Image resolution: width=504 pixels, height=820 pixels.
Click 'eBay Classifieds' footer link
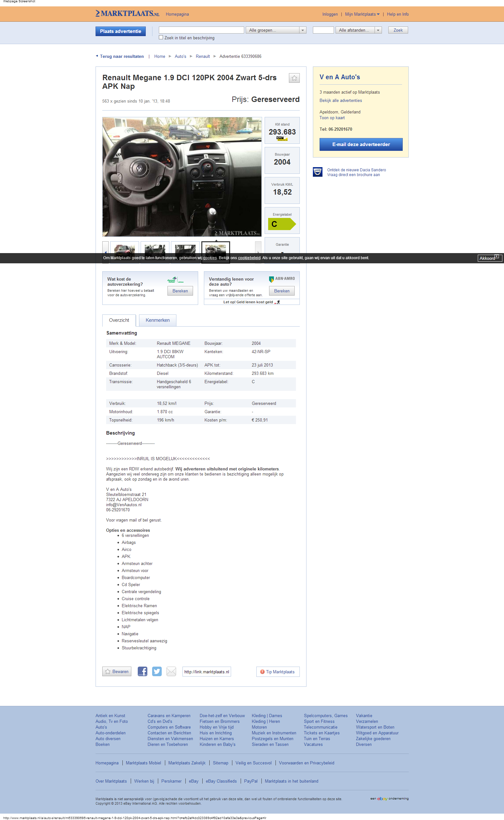click(x=221, y=781)
